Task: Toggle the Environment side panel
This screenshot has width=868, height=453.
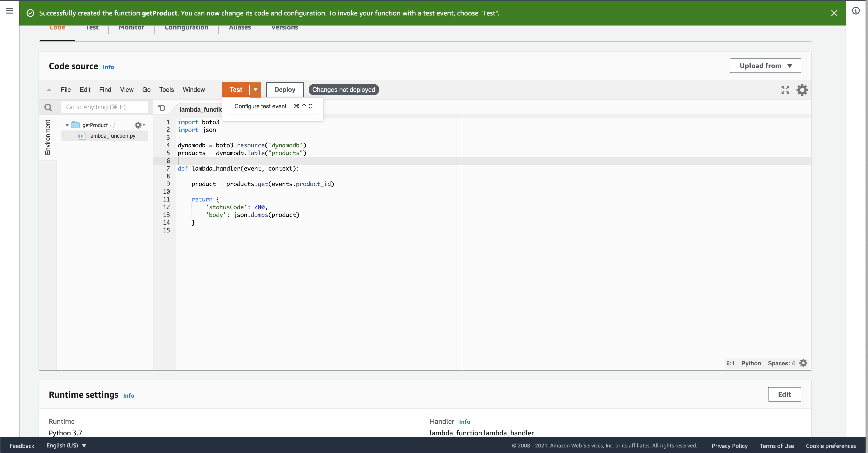Action: click(x=48, y=137)
